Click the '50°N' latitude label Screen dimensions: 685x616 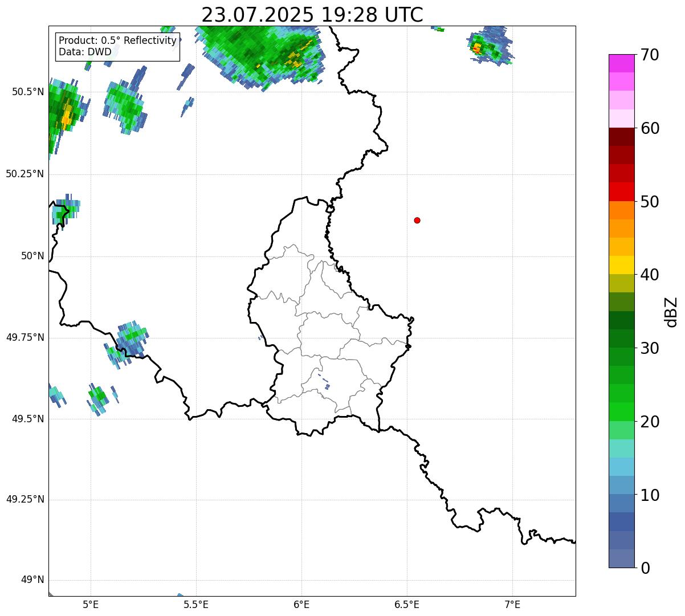click(x=32, y=256)
